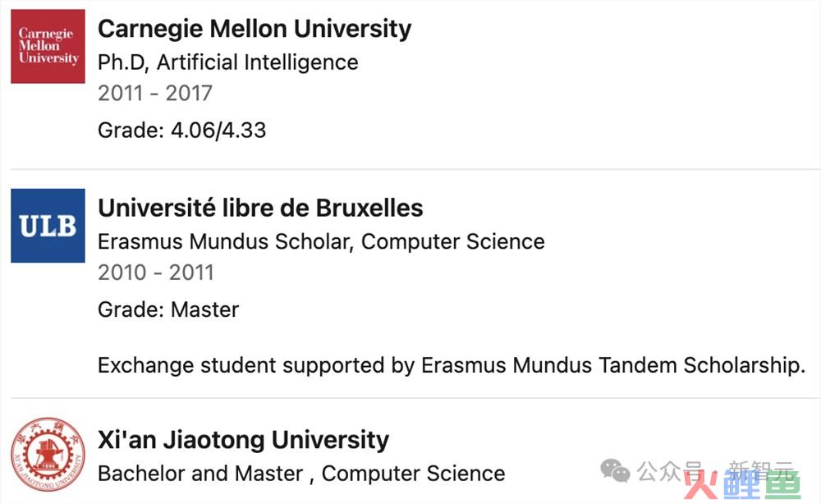The height and width of the screenshot is (504, 821).
Task: Click Erasmus Mundus Scholar, Computer Science line
Action: coord(321,242)
